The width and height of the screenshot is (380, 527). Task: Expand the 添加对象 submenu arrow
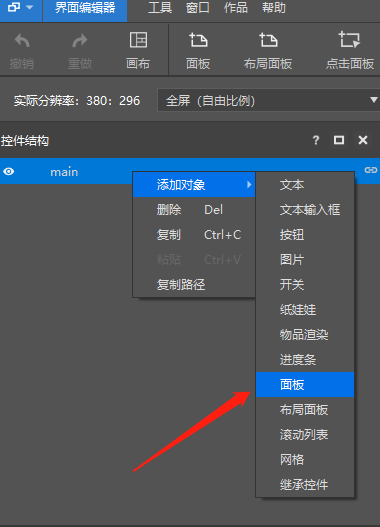[249, 184]
